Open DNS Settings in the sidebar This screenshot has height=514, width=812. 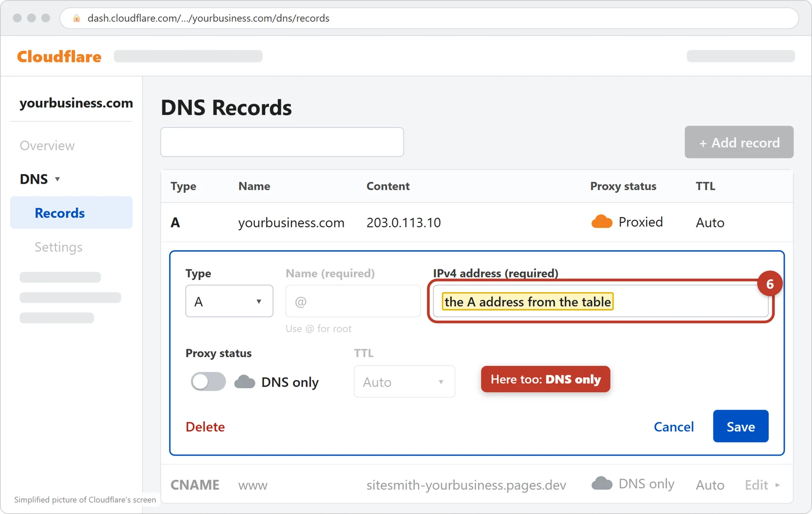click(x=58, y=247)
